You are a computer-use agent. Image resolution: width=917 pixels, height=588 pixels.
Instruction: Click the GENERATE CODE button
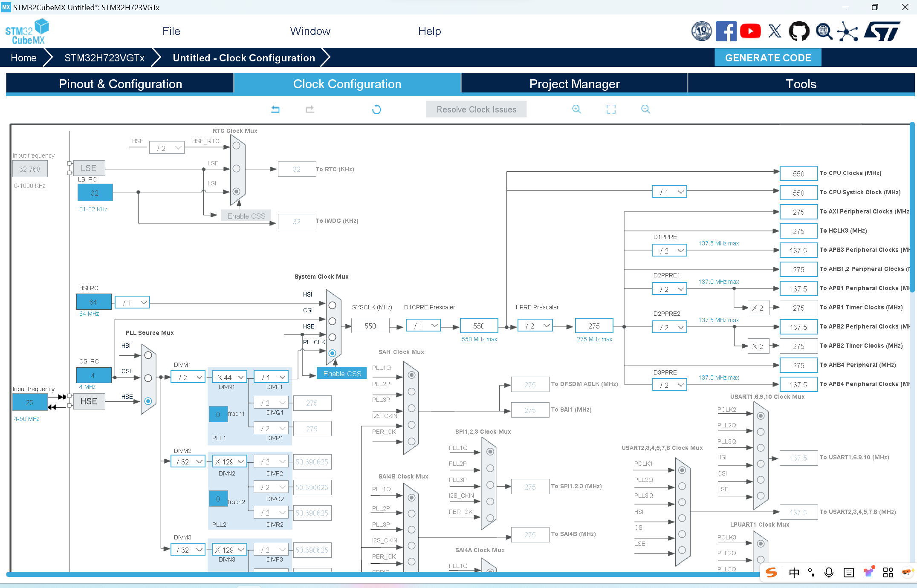pos(768,58)
